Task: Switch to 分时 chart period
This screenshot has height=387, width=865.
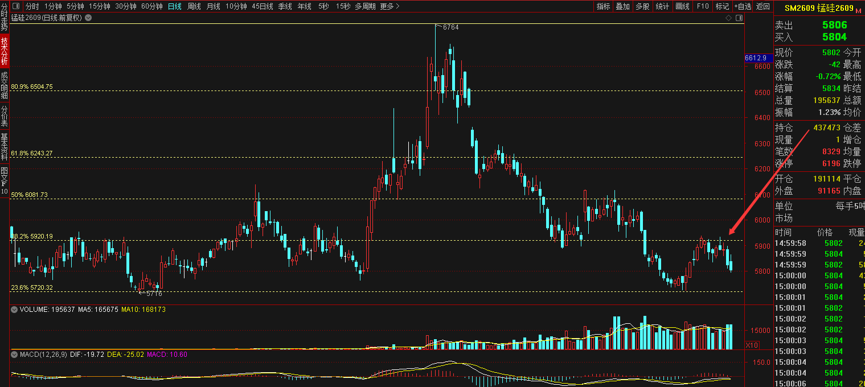Action: click(x=33, y=7)
